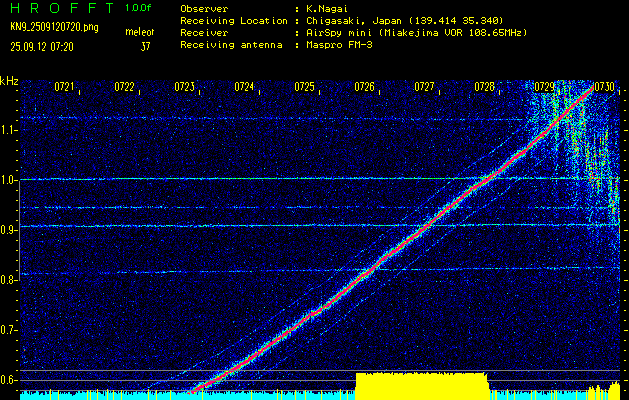Click the 1.0 kHz frequency label
Screen dimensions: 629x400
(x=8, y=180)
